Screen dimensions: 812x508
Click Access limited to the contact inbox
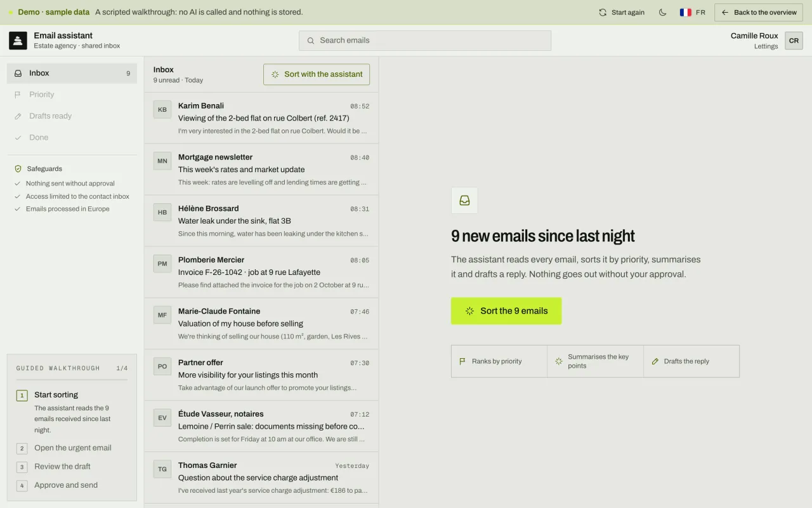[72, 196]
